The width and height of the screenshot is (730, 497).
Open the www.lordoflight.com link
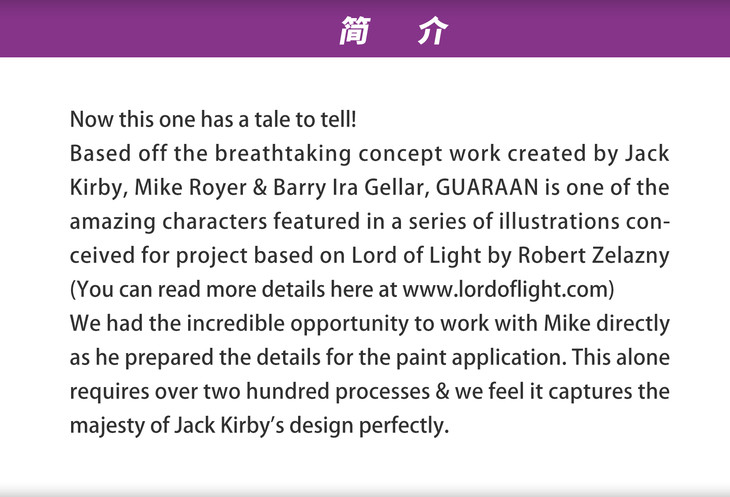coord(505,290)
